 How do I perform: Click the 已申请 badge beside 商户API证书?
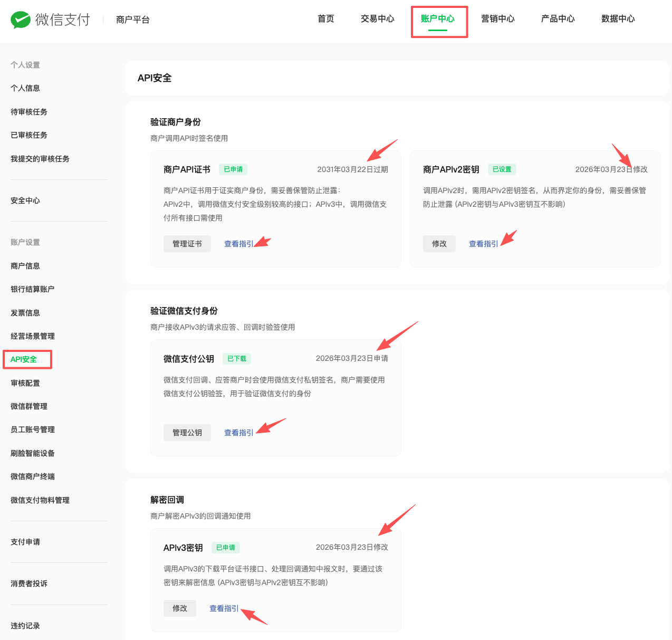[x=233, y=169]
